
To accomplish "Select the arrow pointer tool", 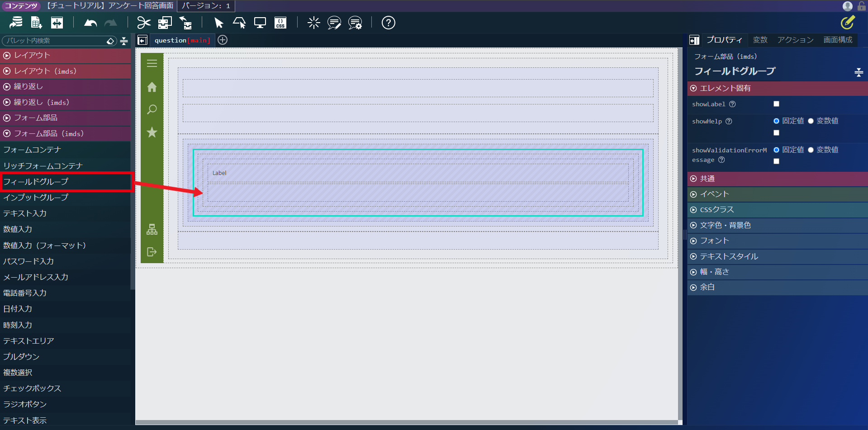I will 219,23.
